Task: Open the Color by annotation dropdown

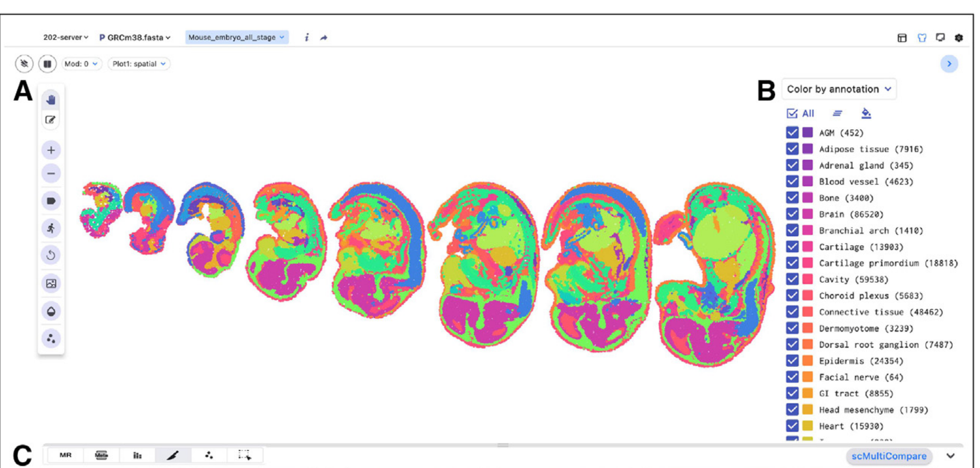Action: 839,89
